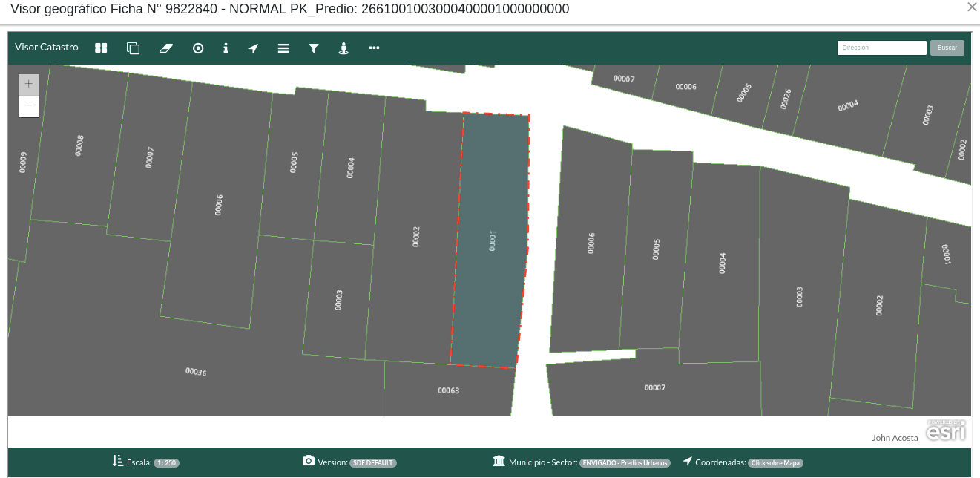Close the Visor geográfico dialog
Screen dimensions: 980x478
coord(972,7)
